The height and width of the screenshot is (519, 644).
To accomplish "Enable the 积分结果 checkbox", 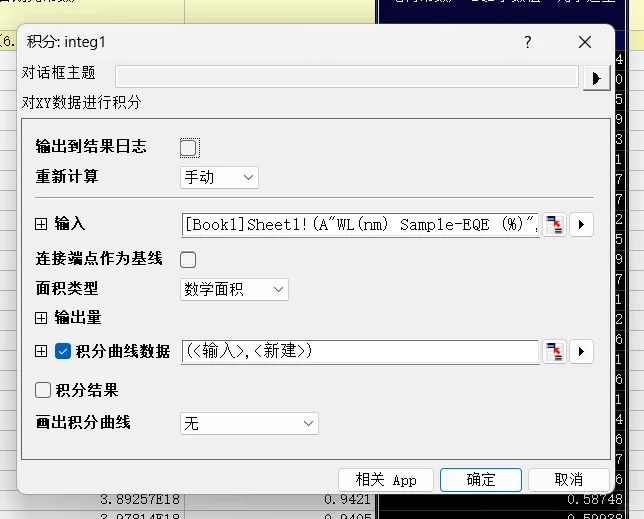I will (43, 390).
